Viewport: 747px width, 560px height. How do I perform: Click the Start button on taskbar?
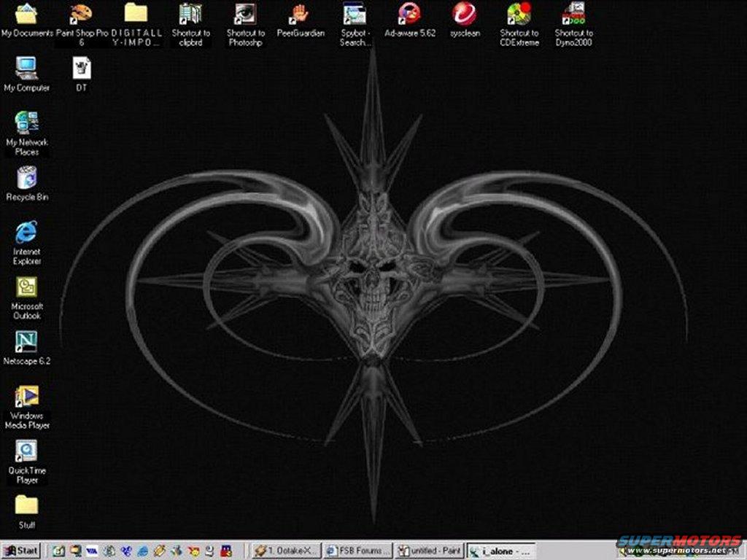[20, 551]
